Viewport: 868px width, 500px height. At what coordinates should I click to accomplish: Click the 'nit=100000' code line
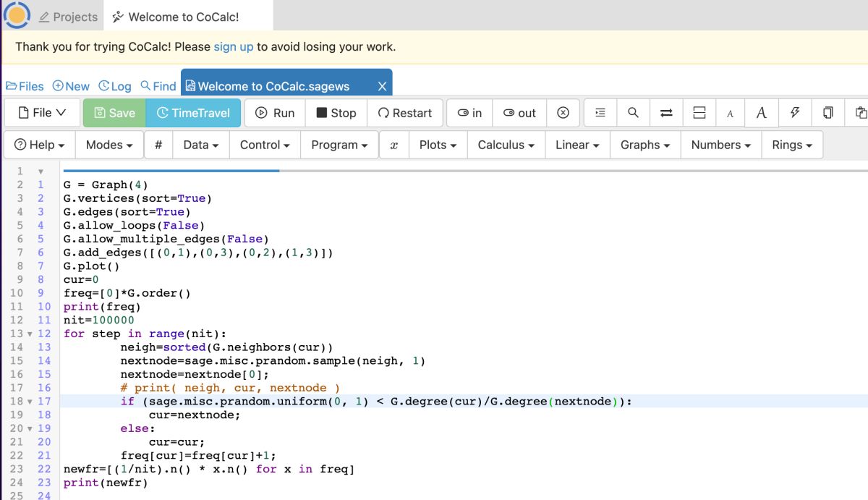point(98,320)
